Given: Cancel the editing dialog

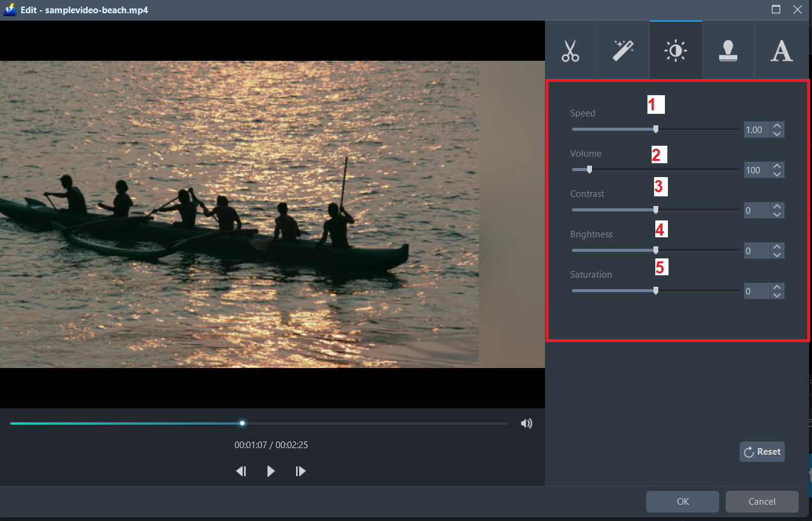Looking at the screenshot, I should tap(762, 501).
